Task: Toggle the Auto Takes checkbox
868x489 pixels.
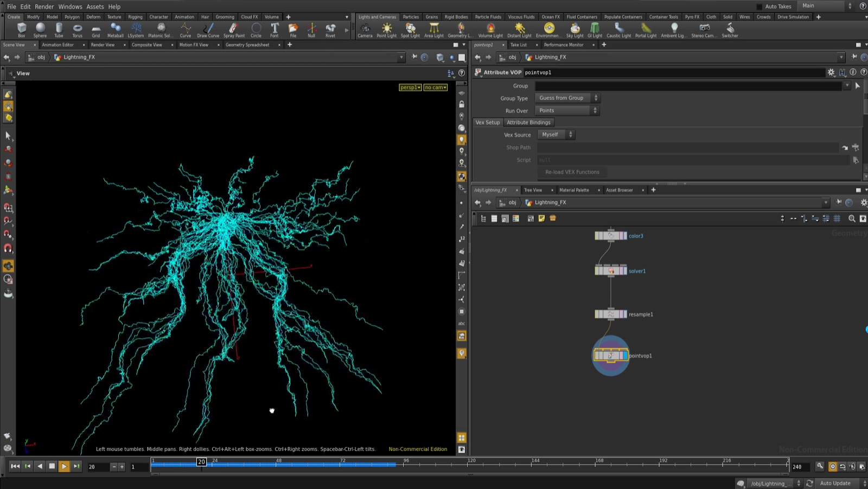Action: pos(759,7)
